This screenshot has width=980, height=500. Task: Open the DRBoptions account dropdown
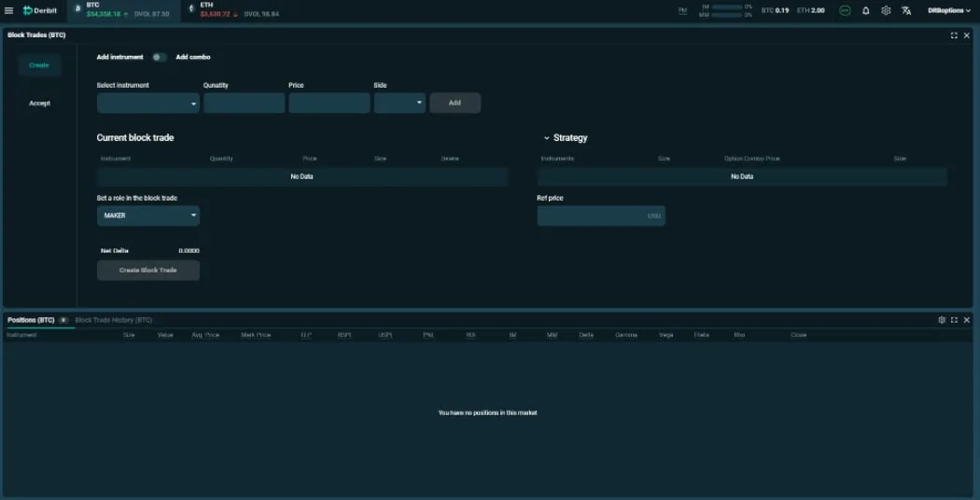pyautogui.click(x=949, y=10)
